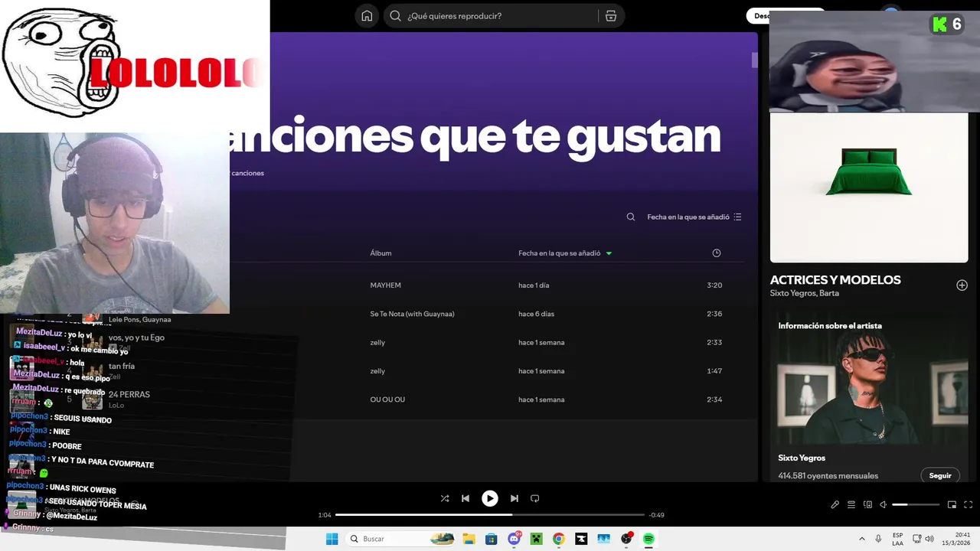
Task: Click the 'Sixto Yegros' artist name in info card
Action: point(802,458)
